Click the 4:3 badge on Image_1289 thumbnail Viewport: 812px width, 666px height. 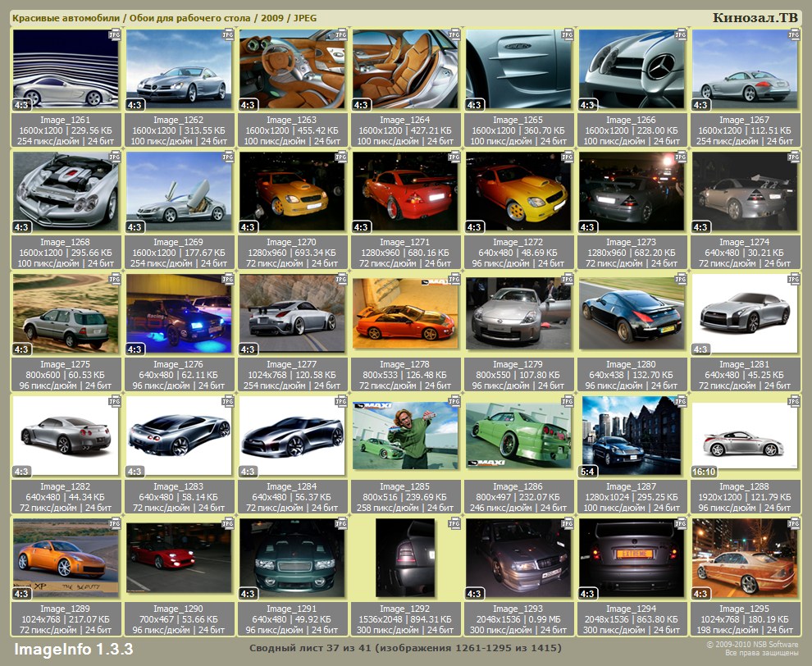pos(21,594)
